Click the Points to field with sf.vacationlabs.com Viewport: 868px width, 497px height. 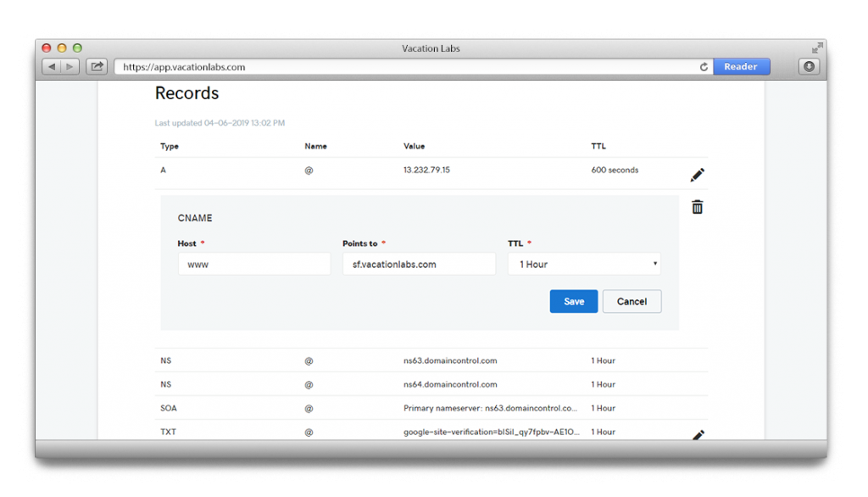click(419, 265)
